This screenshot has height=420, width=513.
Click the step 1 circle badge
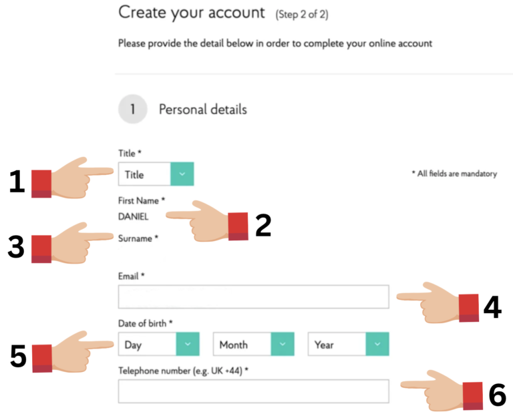[132, 110]
